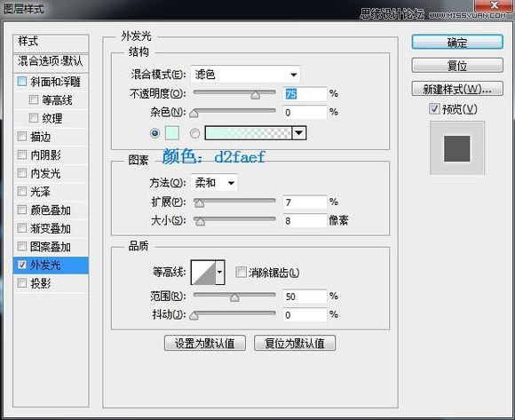Click the 范围 slider handle
Viewport: 515px width, 420px height.
(234, 297)
